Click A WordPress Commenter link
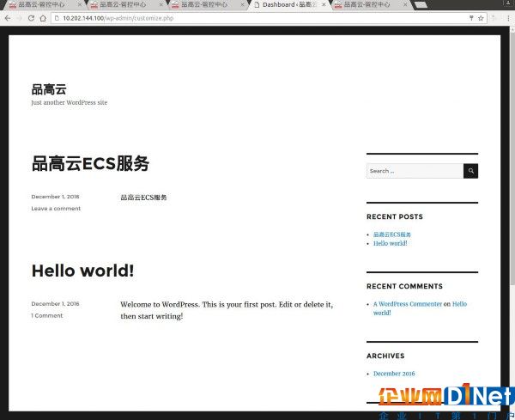This screenshot has width=515, height=420. click(408, 304)
